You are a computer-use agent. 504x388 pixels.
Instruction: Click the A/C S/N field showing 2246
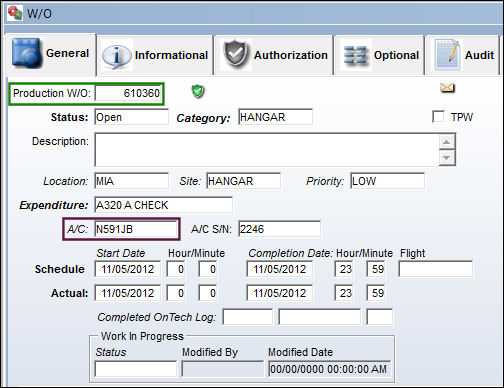pos(280,229)
